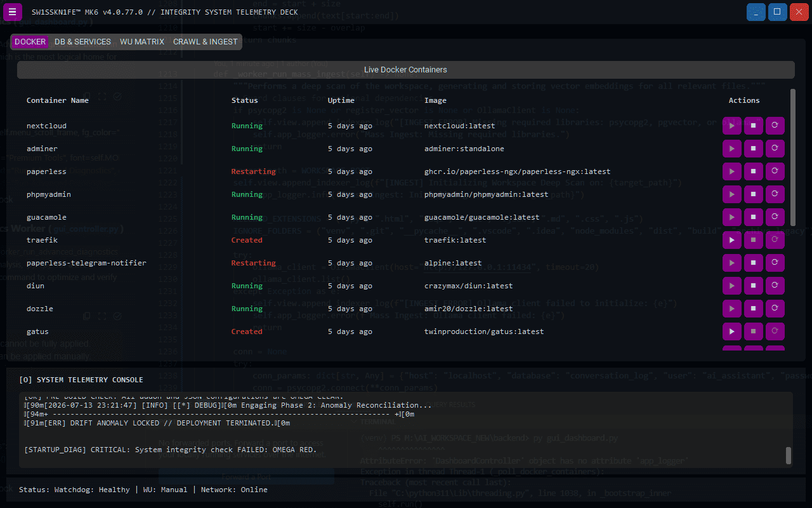Stop the gatus container

coord(753,331)
